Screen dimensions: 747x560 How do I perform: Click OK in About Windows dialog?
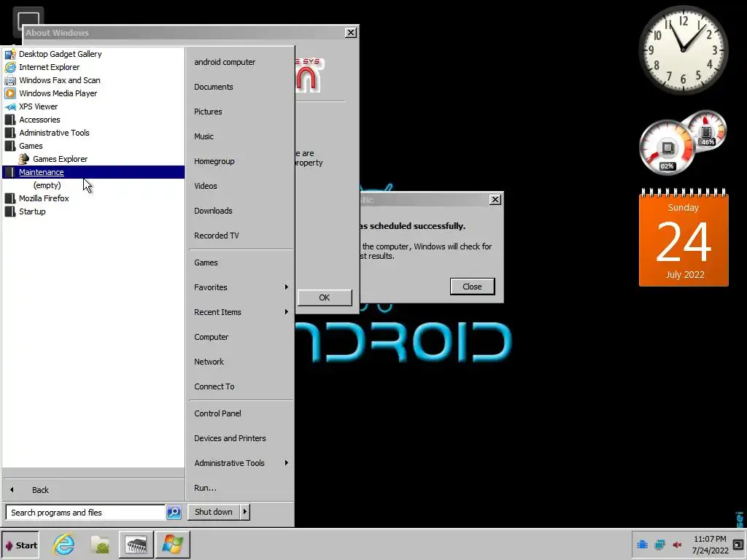(325, 297)
